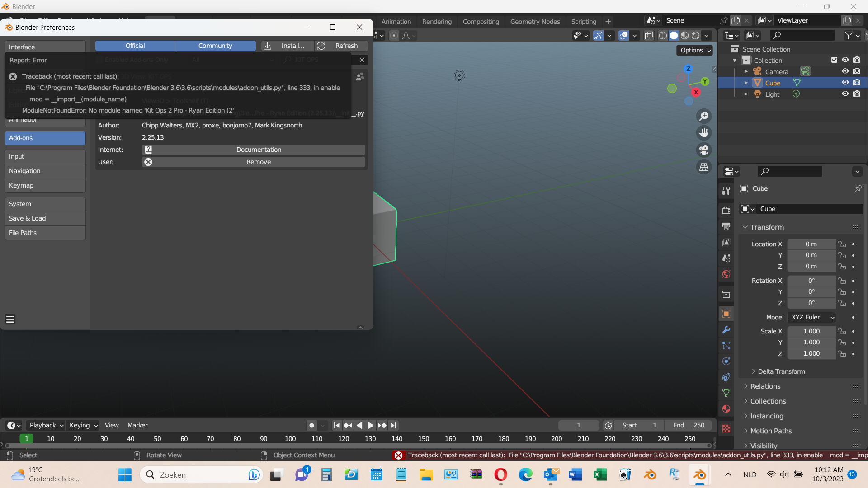
Task: Open the Keymap preferences section
Action: 45,185
